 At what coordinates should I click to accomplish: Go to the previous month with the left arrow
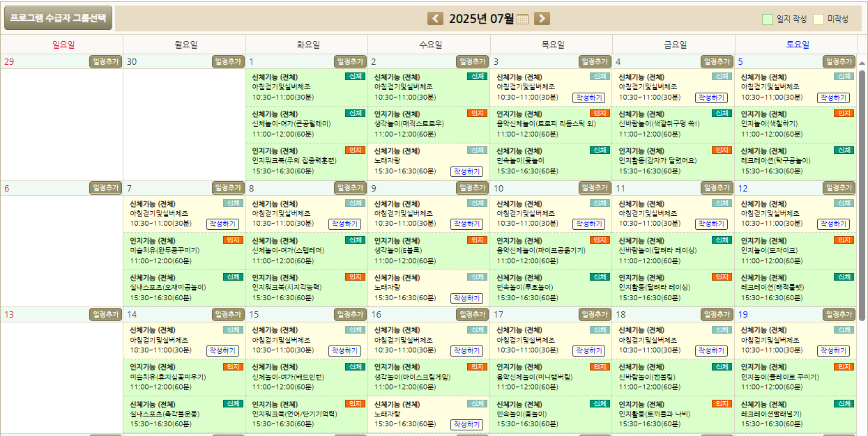(x=435, y=19)
